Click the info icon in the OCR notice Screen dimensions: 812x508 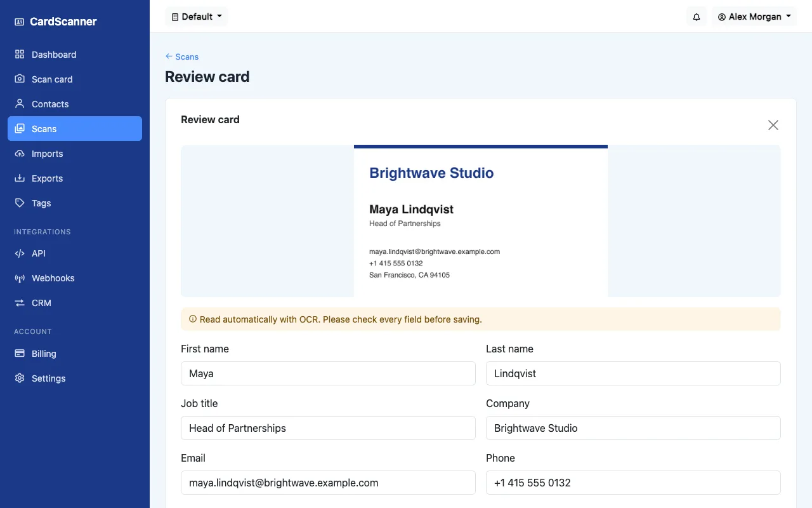pyautogui.click(x=193, y=319)
